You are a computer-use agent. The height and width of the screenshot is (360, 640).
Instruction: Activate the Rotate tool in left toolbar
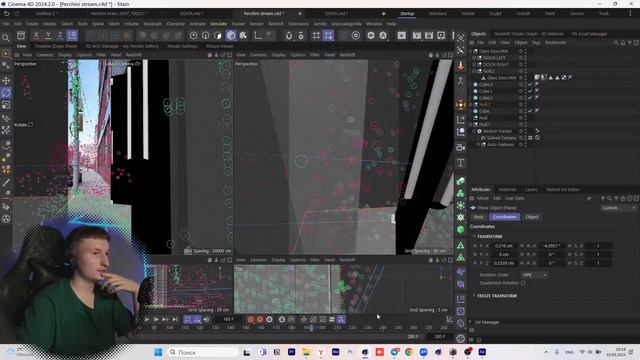click(6, 93)
